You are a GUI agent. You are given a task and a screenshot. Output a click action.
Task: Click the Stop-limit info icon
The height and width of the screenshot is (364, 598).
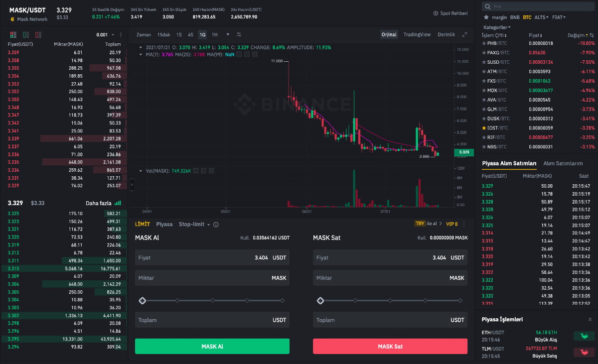click(x=216, y=225)
